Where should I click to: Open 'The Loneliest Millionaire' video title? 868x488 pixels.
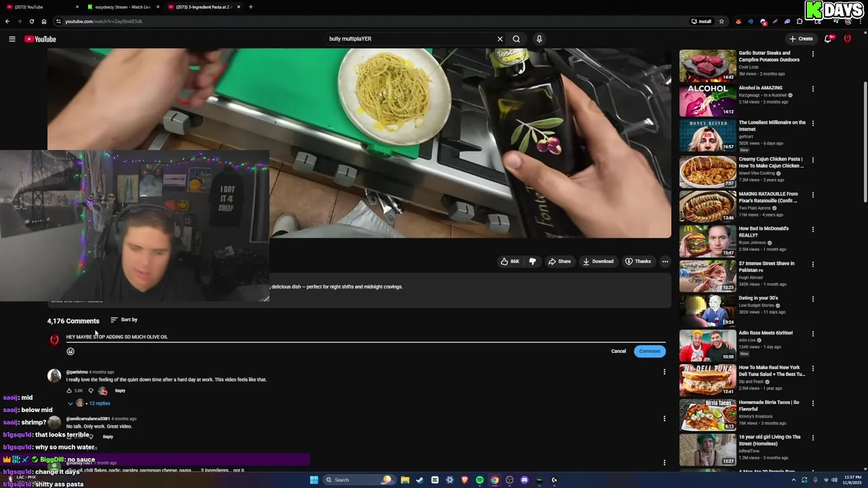772,125
